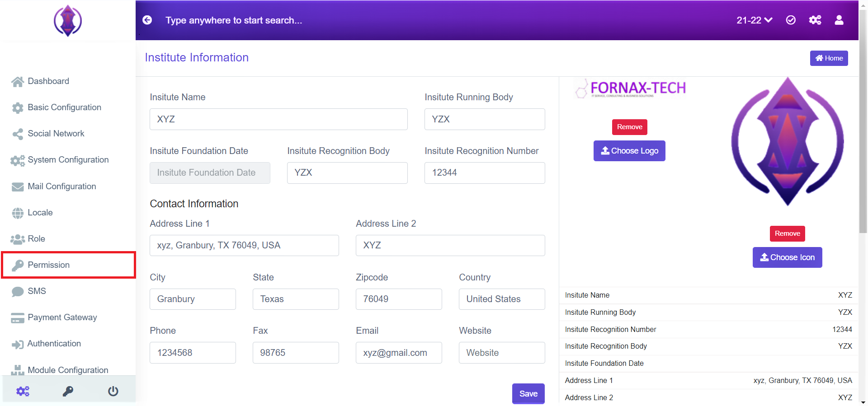Open Permission menu item

coord(69,265)
